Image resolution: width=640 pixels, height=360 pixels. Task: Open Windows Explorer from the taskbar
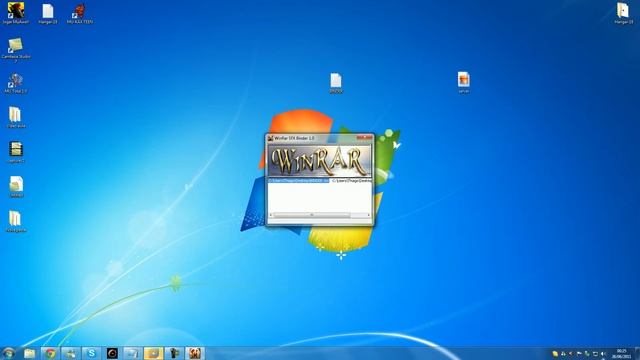29,353
